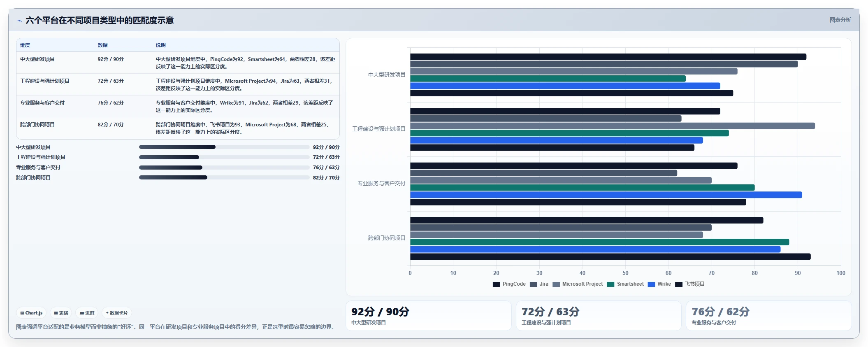Screen dimensions: 868x347
Task: Toggle the Jira legend item
Action: [x=539, y=284]
